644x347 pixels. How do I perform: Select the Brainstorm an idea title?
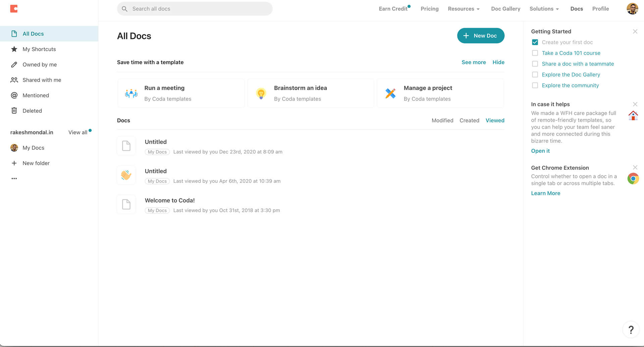tap(300, 88)
